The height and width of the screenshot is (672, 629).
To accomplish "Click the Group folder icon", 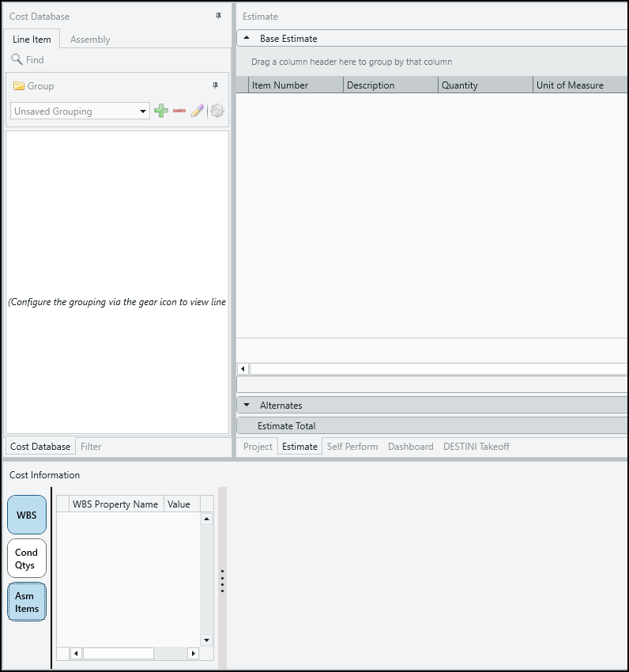I will click(x=19, y=85).
